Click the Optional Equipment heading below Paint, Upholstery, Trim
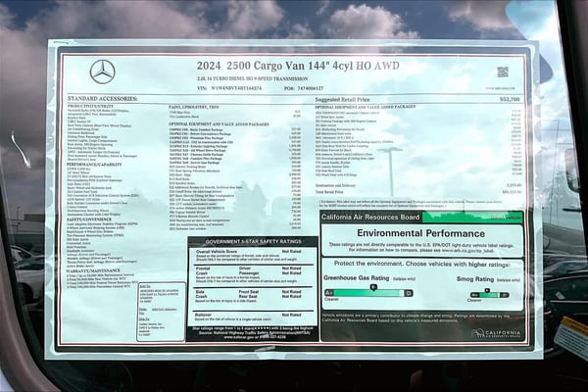 pyautogui.click(x=219, y=123)
